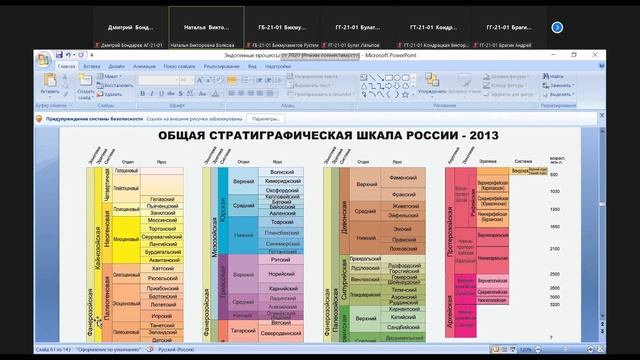
Task: Open the Вставка ribbon tab
Action: pyautogui.click(x=92, y=66)
